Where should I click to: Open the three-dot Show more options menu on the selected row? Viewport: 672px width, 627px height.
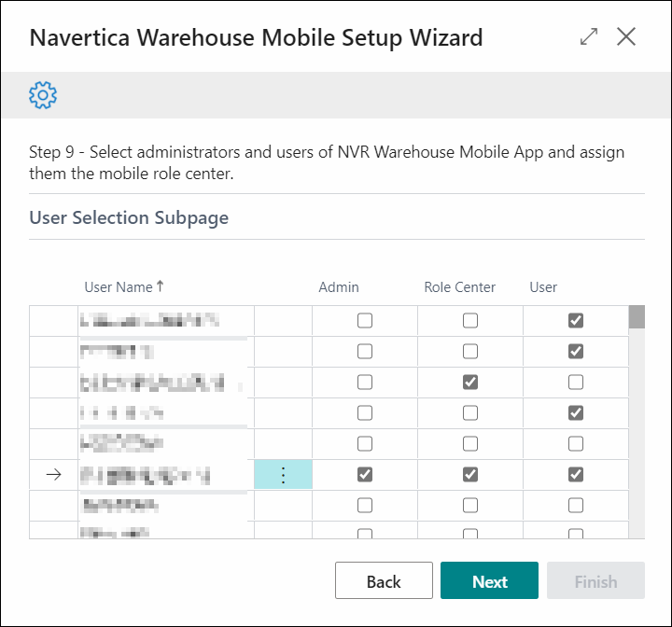284,474
